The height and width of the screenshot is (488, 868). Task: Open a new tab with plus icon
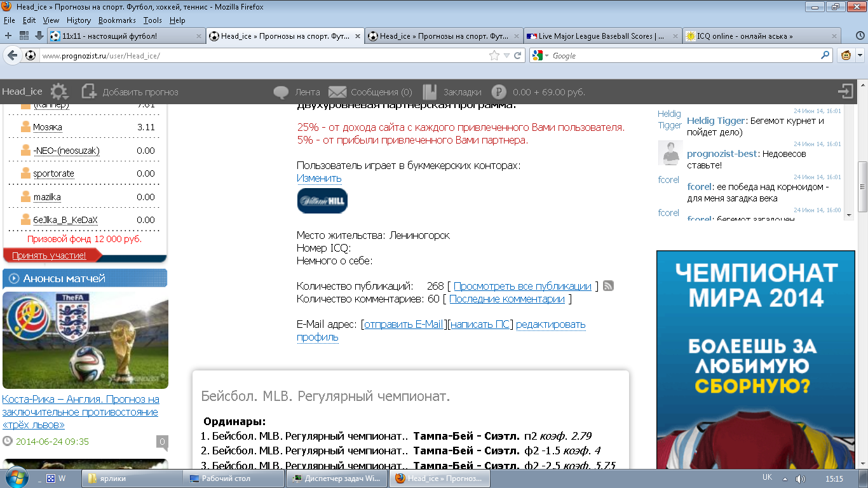(x=8, y=36)
